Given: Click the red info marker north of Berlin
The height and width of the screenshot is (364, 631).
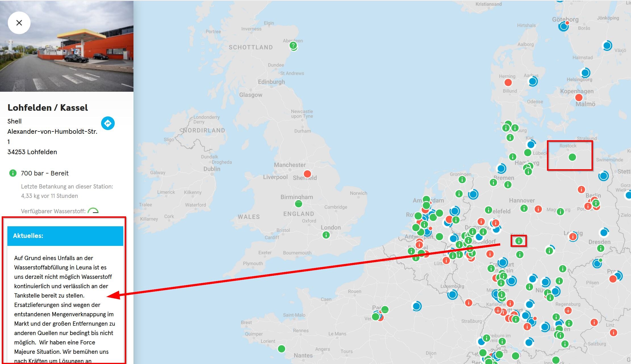Looking at the screenshot, I should tap(581, 189).
